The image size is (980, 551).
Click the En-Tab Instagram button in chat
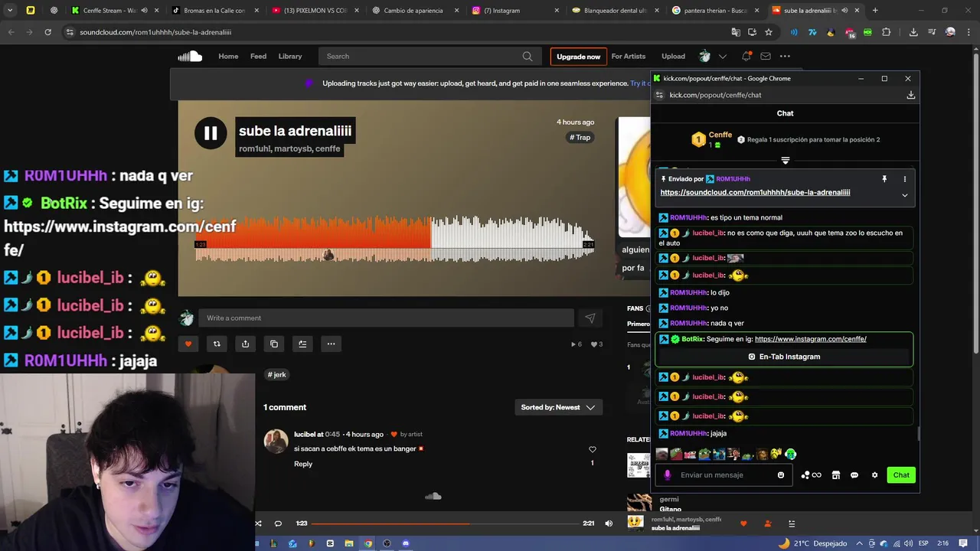point(784,357)
